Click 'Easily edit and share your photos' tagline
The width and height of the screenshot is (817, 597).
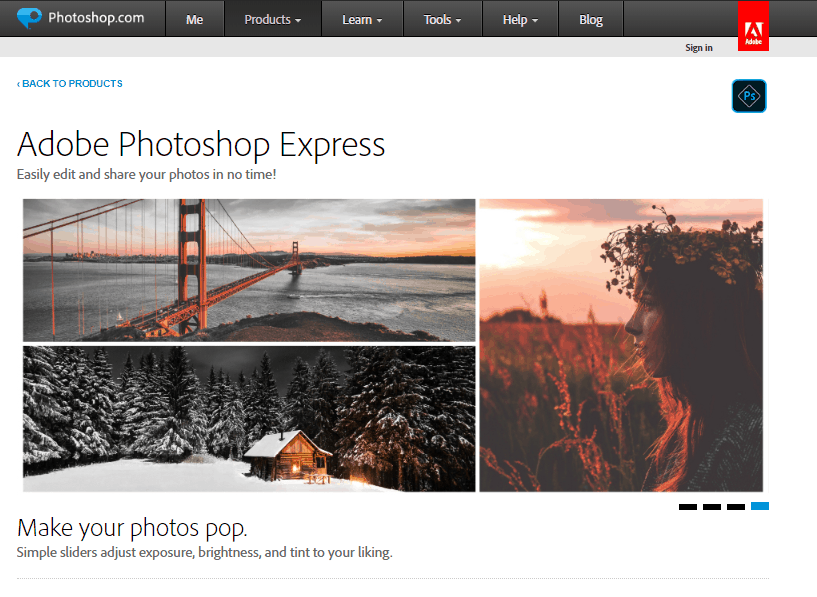pyautogui.click(x=146, y=174)
